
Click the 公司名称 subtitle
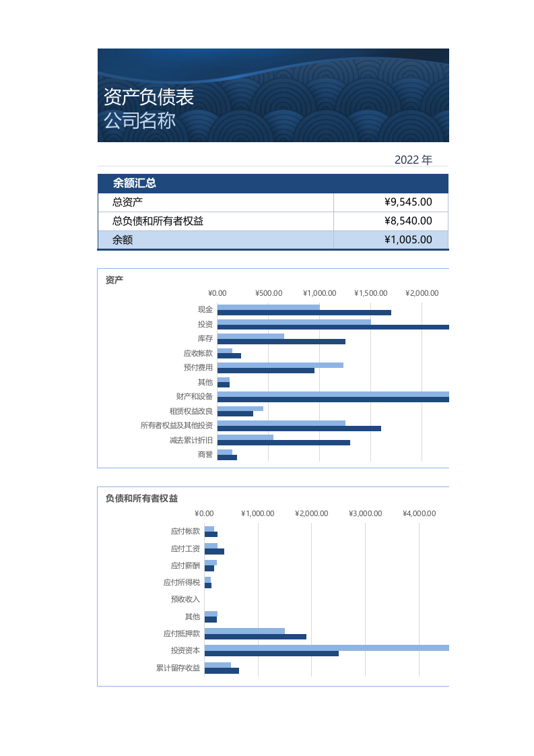point(140,121)
